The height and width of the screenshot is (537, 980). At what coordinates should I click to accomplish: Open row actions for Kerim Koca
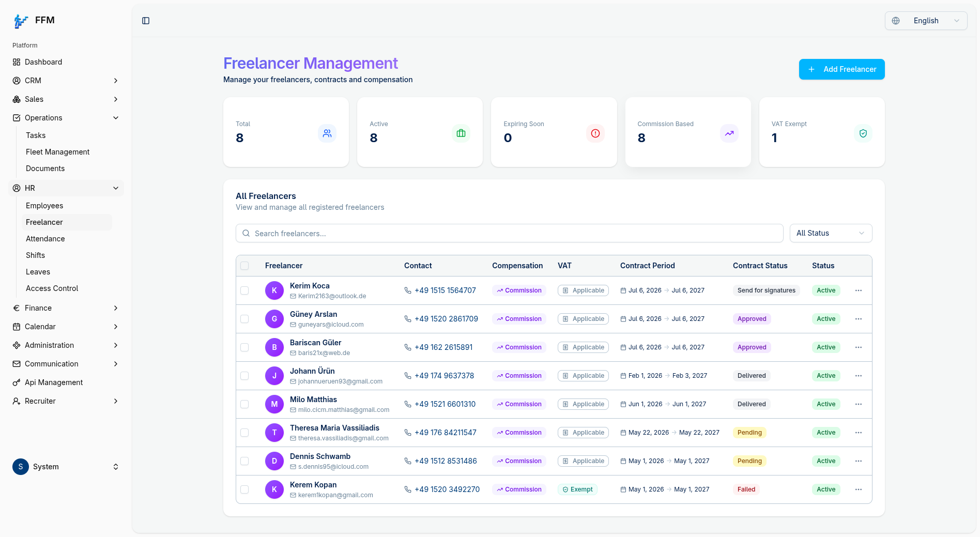pyautogui.click(x=859, y=290)
